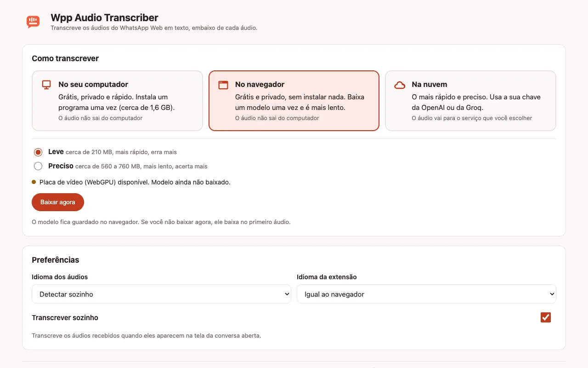The image size is (588, 368).
Task: Click the Wpp Audio Transcriber logo icon
Action: 33,22
